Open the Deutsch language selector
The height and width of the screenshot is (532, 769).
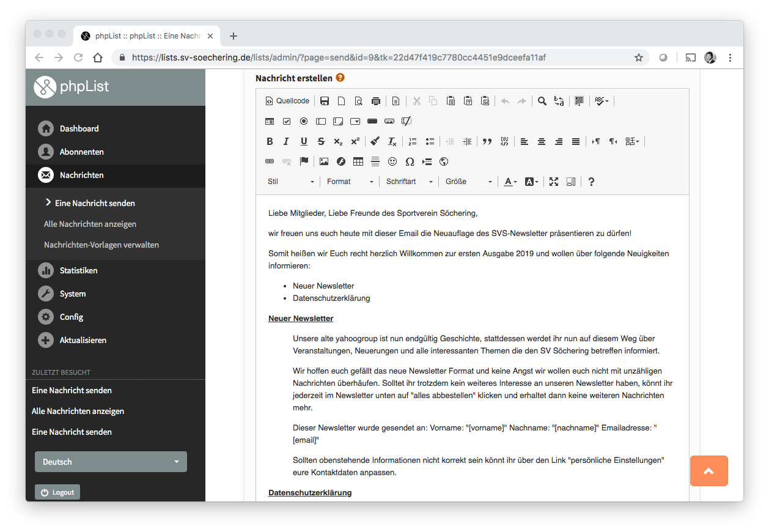point(111,462)
